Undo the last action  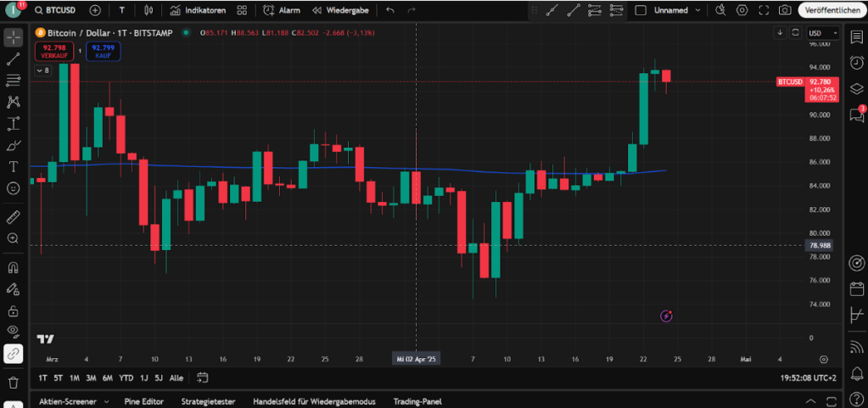pyautogui.click(x=390, y=10)
